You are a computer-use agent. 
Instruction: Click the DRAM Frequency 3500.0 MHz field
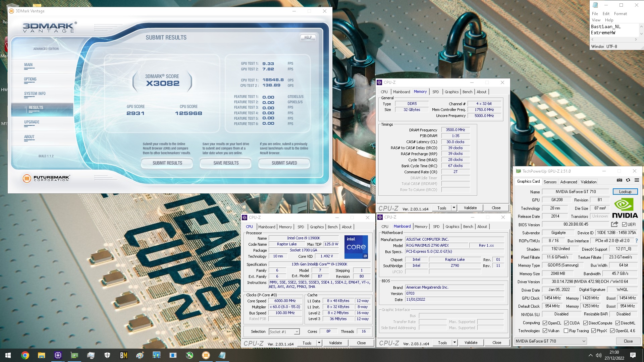[x=455, y=130]
